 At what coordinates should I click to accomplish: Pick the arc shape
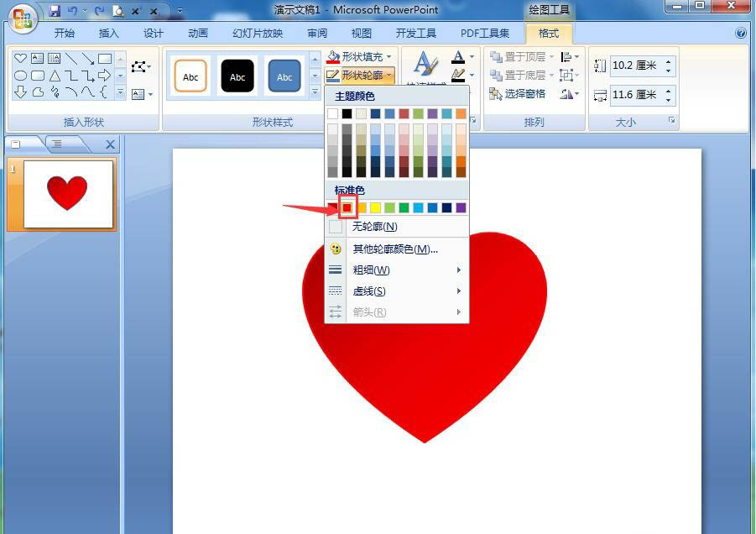tap(70, 92)
